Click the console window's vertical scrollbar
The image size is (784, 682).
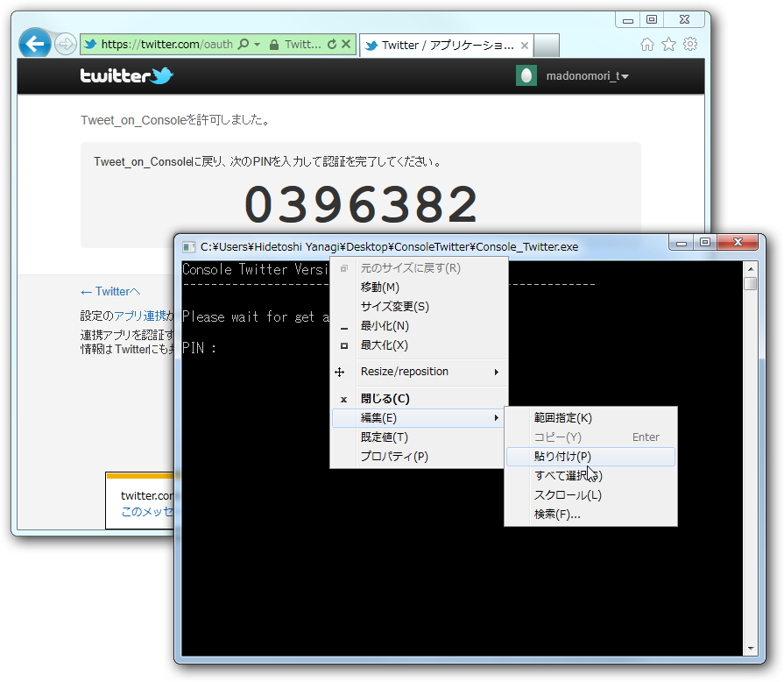click(751, 282)
